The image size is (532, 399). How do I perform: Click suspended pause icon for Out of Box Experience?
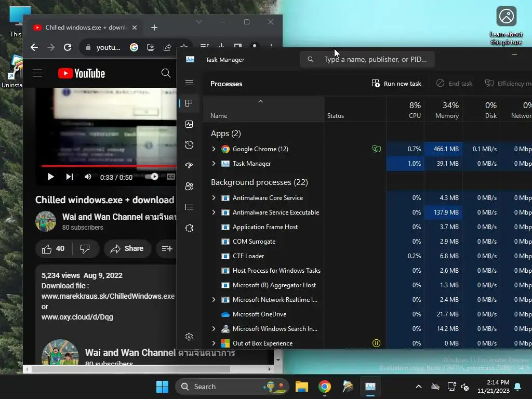point(376,343)
